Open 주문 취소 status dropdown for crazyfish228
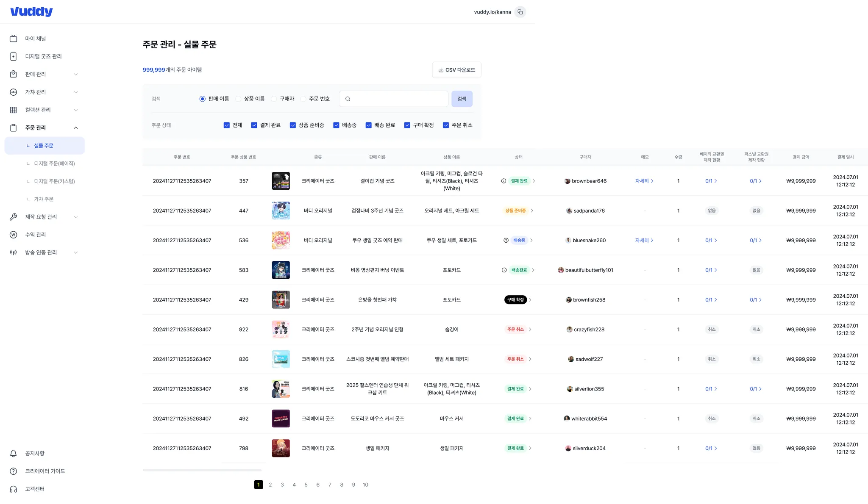Viewport: 868px width, 504px height. pos(530,329)
